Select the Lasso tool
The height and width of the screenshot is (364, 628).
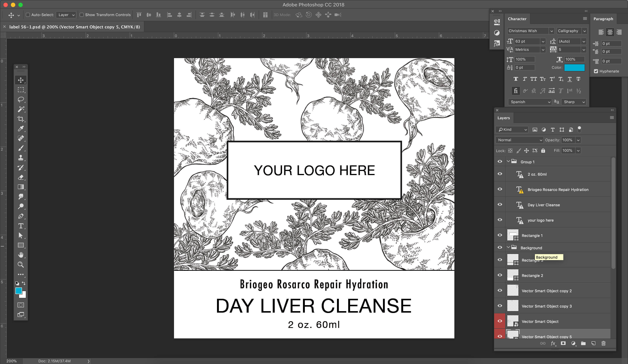[x=21, y=99]
